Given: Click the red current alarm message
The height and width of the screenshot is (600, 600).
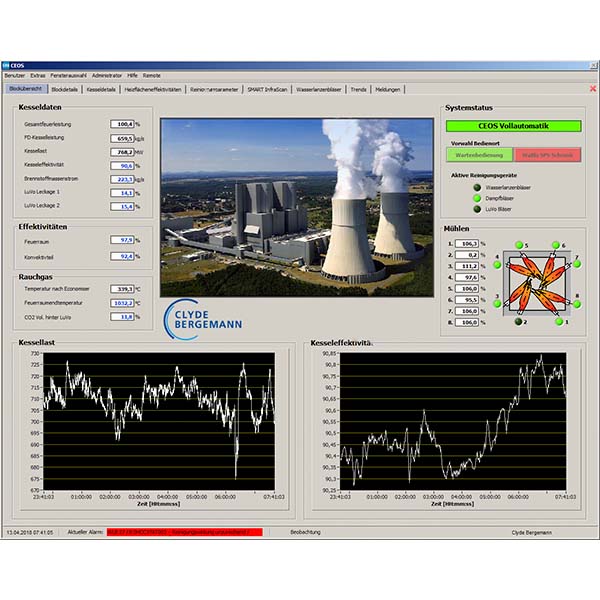Looking at the screenshot, I should point(184,532).
